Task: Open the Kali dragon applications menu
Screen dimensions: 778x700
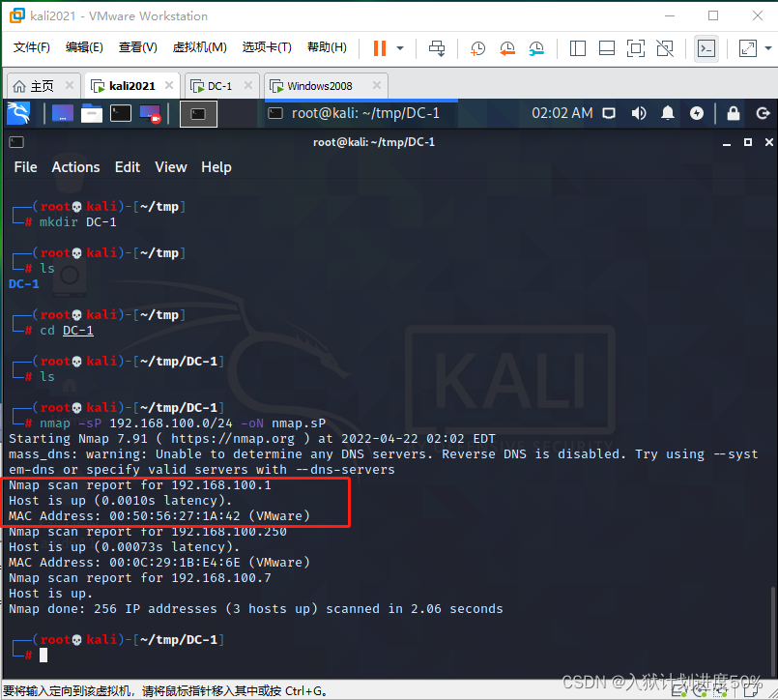Action: coord(18,113)
